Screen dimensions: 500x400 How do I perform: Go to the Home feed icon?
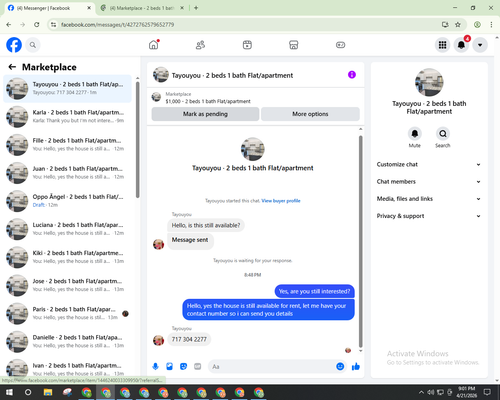(154, 45)
